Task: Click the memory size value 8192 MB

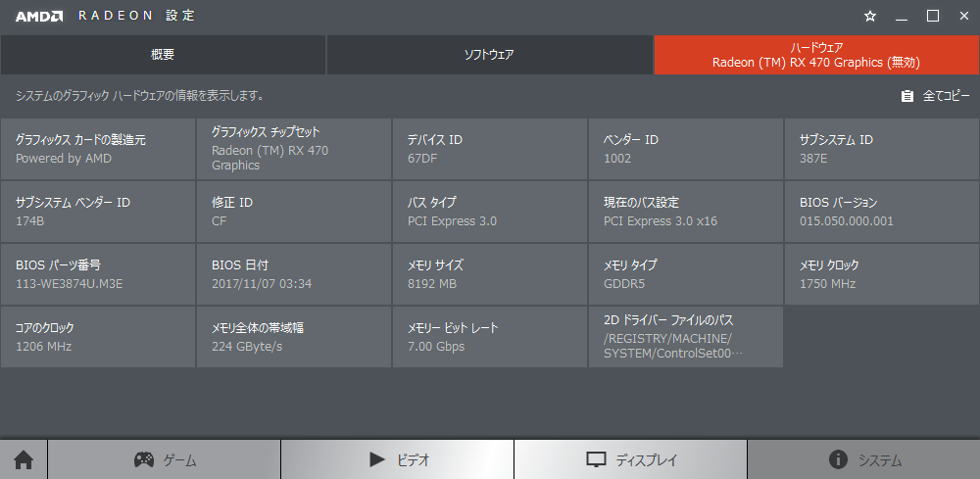Action: (432, 283)
